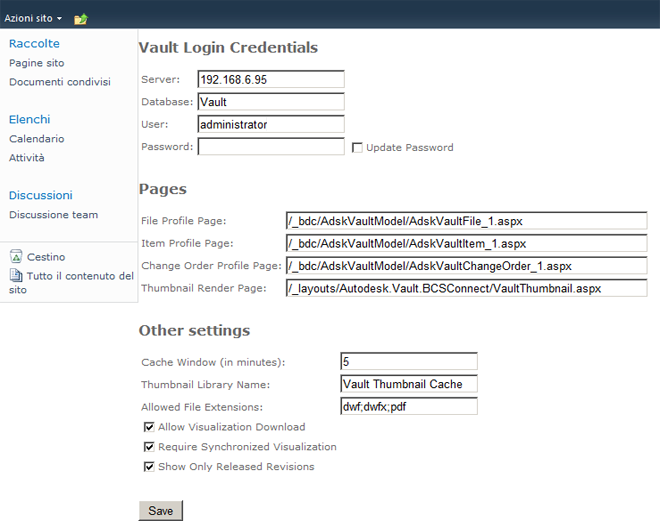Open the Elenchi section link
Image resolution: width=660 pixels, height=521 pixels.
point(29,120)
